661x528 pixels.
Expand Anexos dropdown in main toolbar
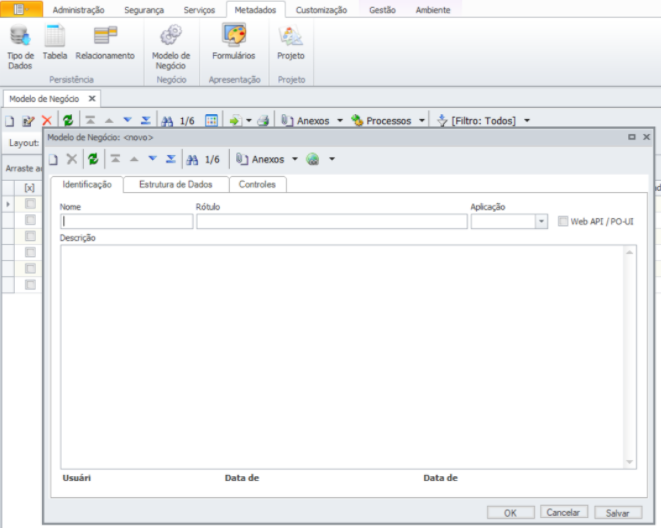coord(340,121)
